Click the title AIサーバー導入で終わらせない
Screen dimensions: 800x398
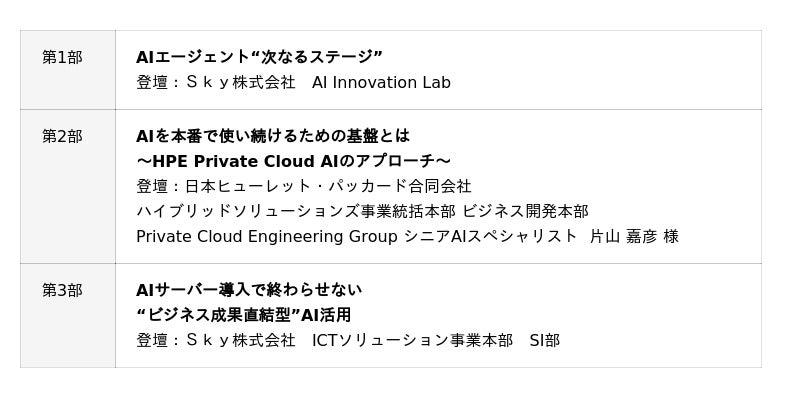[x=249, y=290]
